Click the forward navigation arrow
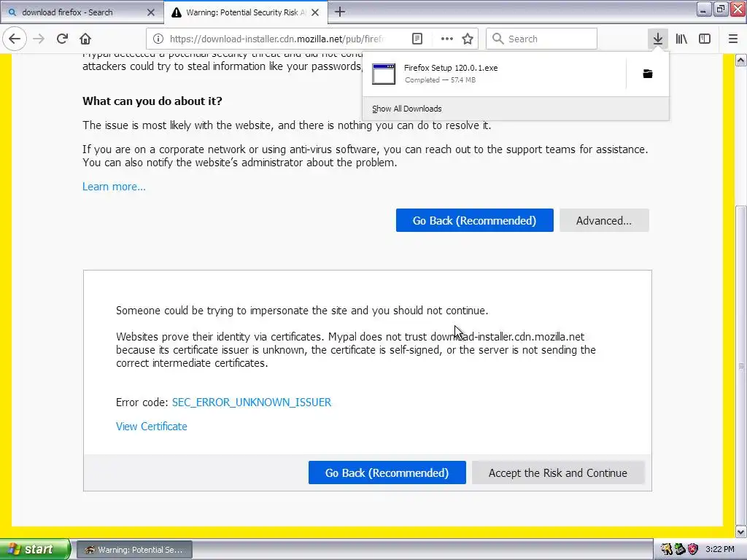The width and height of the screenshot is (747, 560). (x=39, y=39)
